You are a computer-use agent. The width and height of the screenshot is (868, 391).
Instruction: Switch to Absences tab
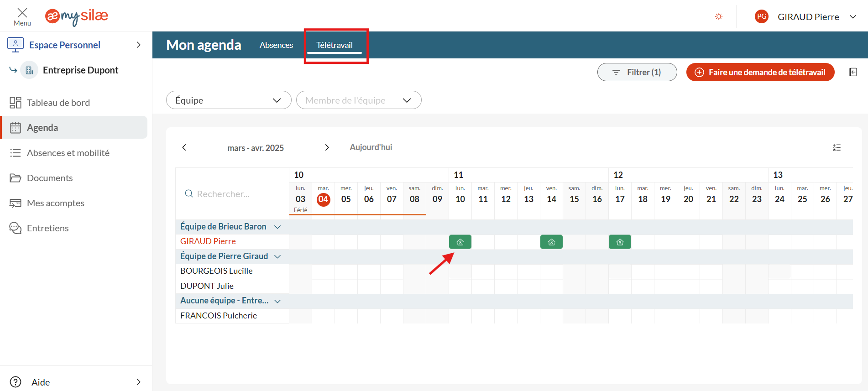click(277, 45)
